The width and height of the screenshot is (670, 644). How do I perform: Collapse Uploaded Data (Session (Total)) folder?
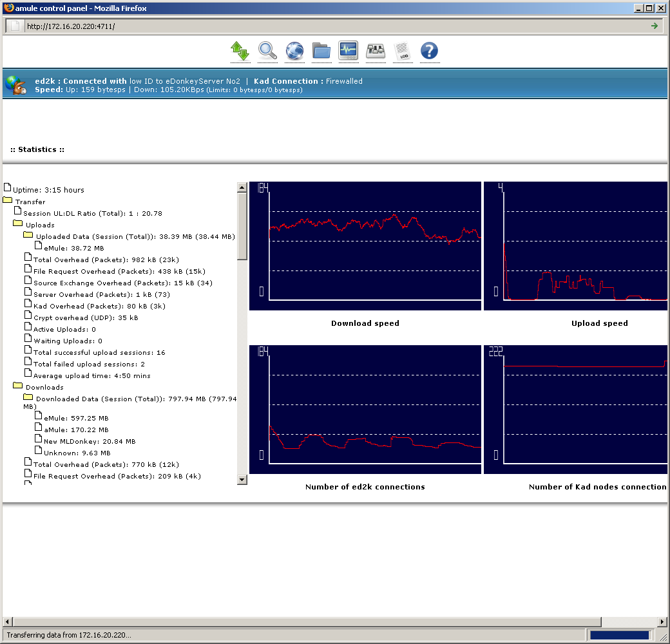point(28,235)
